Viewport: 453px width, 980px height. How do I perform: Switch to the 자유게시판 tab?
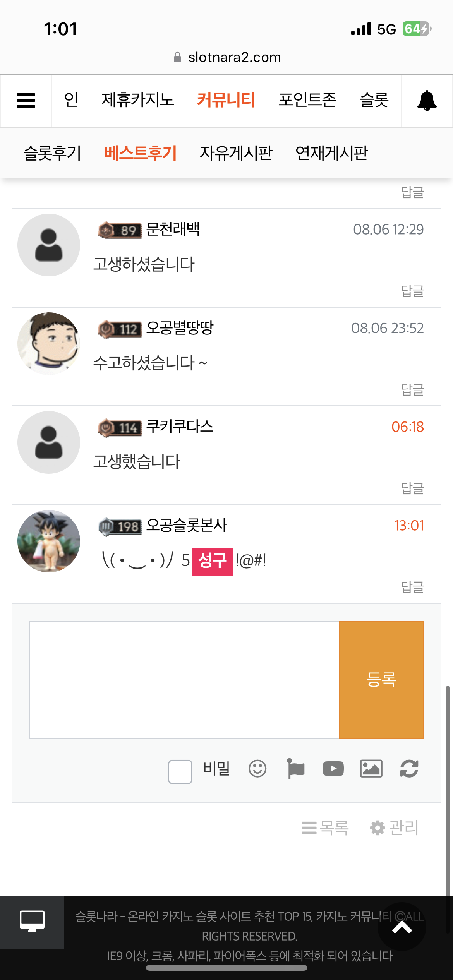pyautogui.click(x=236, y=153)
